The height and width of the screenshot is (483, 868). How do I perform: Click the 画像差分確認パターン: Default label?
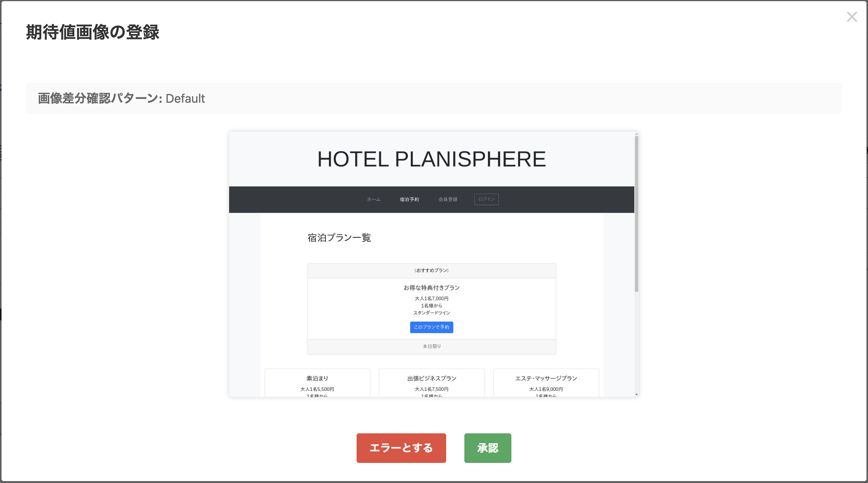(121, 99)
